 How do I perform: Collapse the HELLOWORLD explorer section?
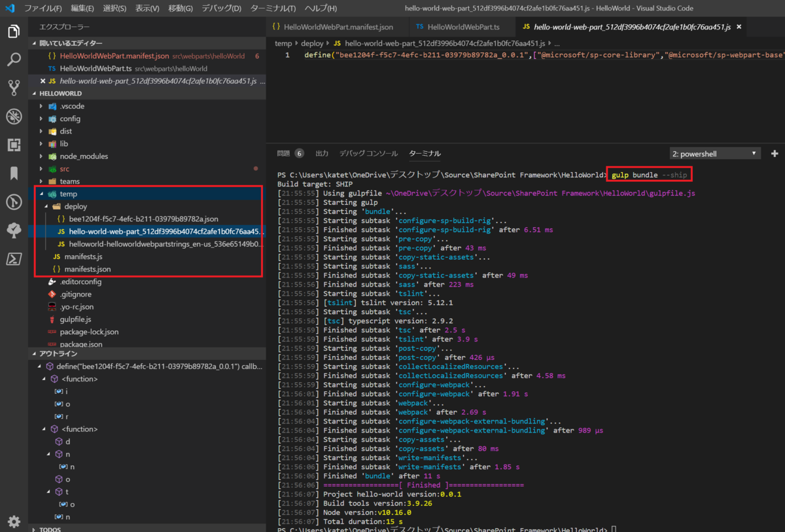click(147, 94)
